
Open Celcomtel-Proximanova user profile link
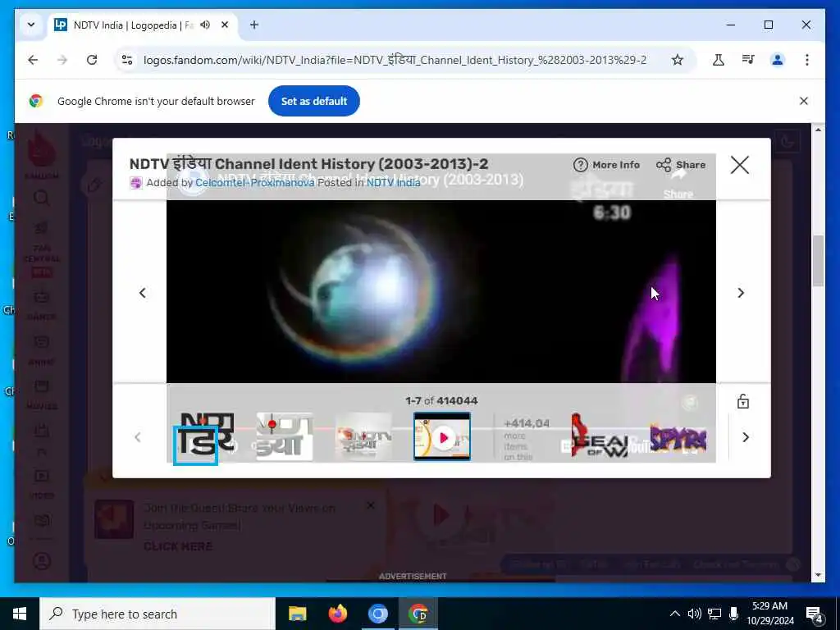coord(254,183)
